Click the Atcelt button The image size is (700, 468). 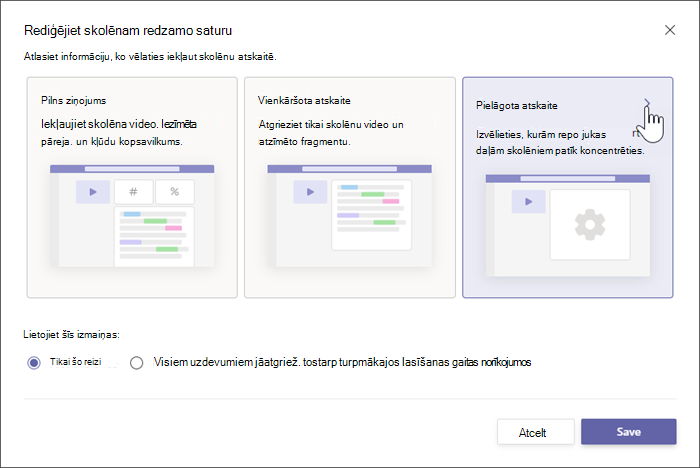click(x=535, y=432)
